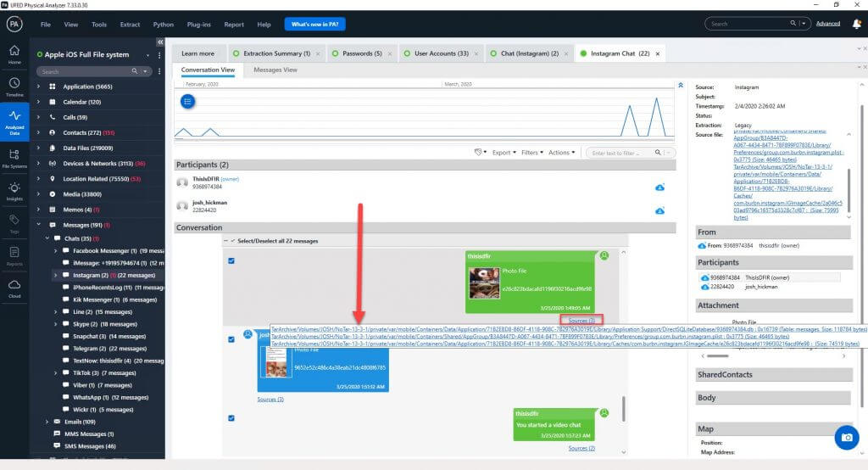Toggle checkbox for josh photo message
The image size is (868, 470).
[231, 339]
